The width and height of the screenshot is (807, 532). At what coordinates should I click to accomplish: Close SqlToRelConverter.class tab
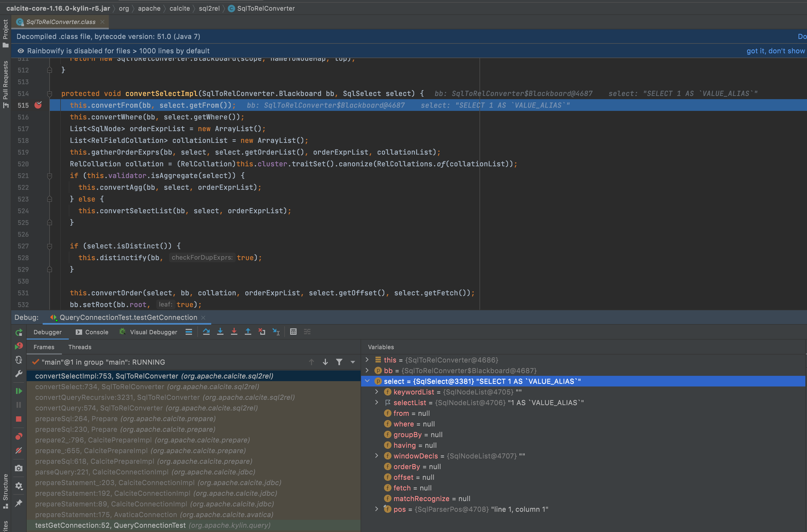(x=102, y=22)
